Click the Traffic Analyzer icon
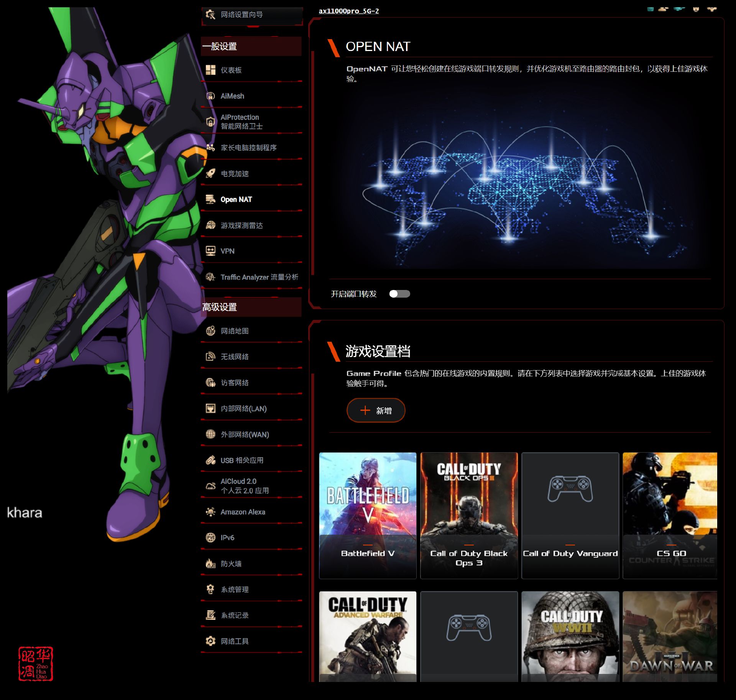This screenshot has height=700, width=736. (x=210, y=277)
